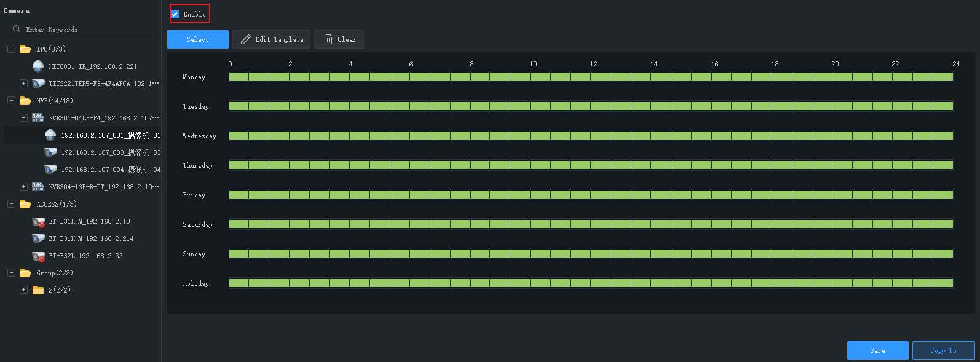The image size is (980, 362).
Task: Click the 192.168.2.107_004 camera icon
Action: [50, 169]
